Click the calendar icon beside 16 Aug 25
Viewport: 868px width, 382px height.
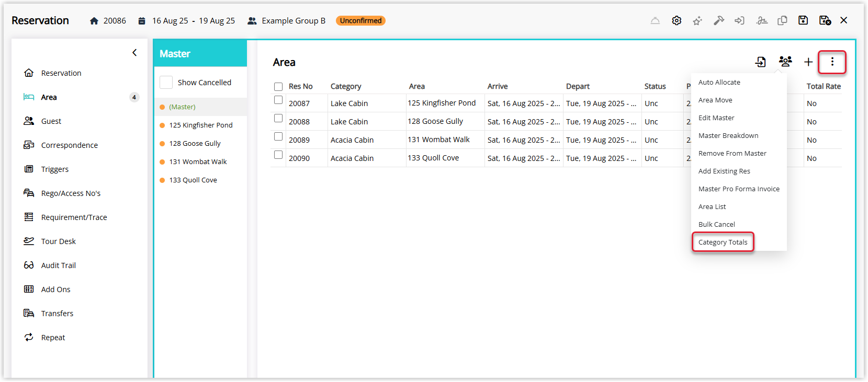pyautogui.click(x=142, y=21)
